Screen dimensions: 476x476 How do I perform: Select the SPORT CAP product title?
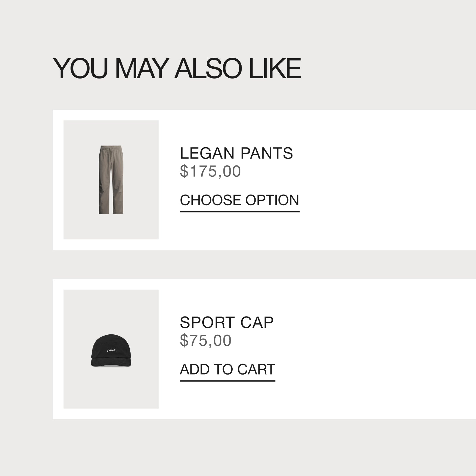(x=226, y=322)
